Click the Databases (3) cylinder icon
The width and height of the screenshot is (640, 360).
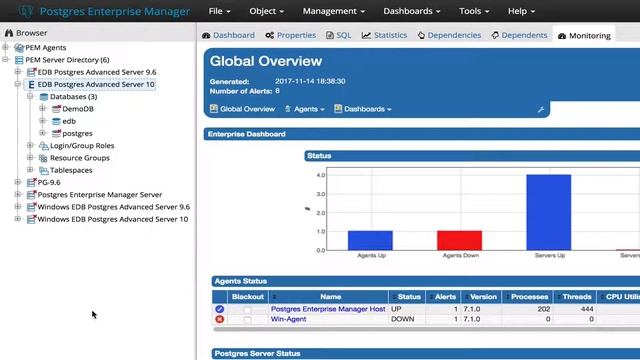click(44, 97)
